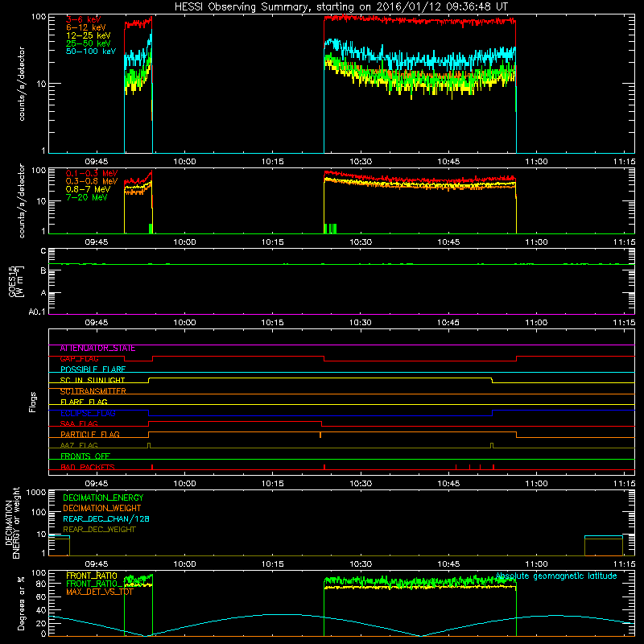Select the SC_TRANSMITTER flag label

tap(93, 391)
